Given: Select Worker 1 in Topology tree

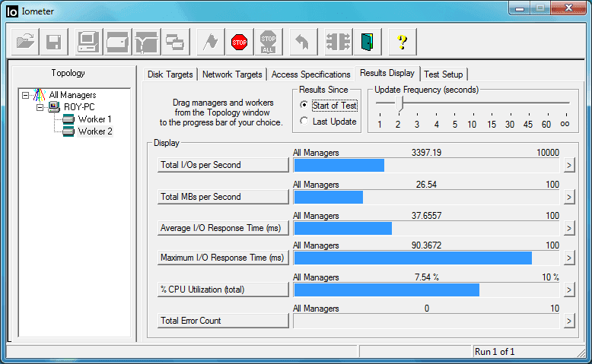Looking at the screenshot, I should (x=94, y=119).
